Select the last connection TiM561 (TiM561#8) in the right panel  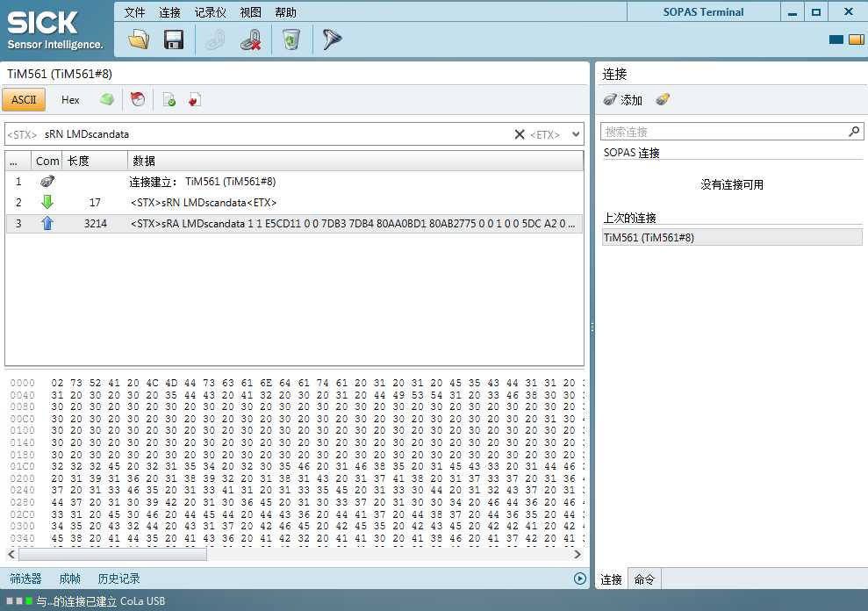click(732, 238)
